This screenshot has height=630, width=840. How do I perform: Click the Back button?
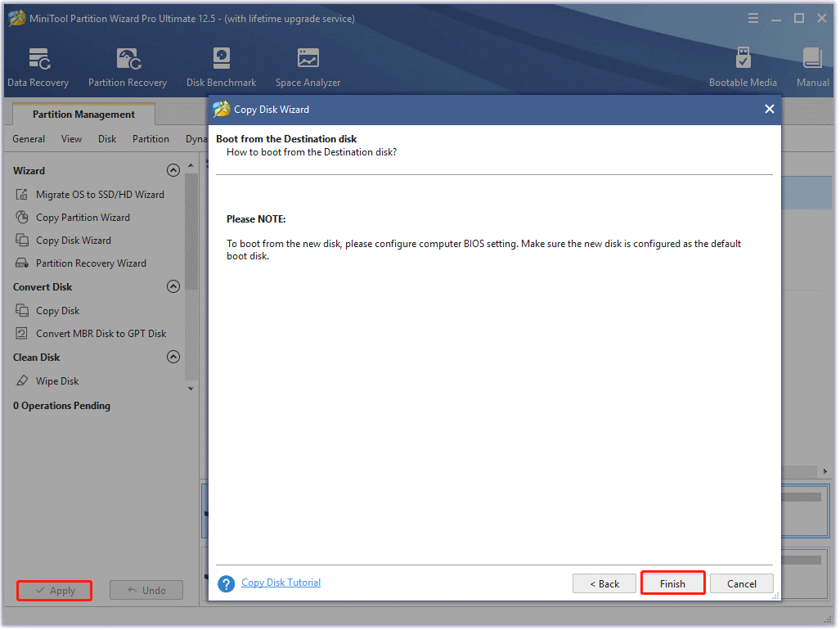tap(604, 584)
